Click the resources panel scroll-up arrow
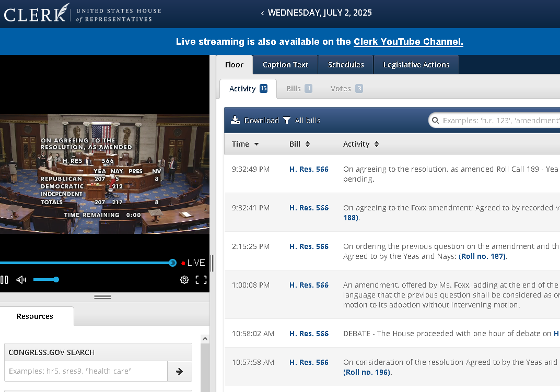 [x=205, y=339]
